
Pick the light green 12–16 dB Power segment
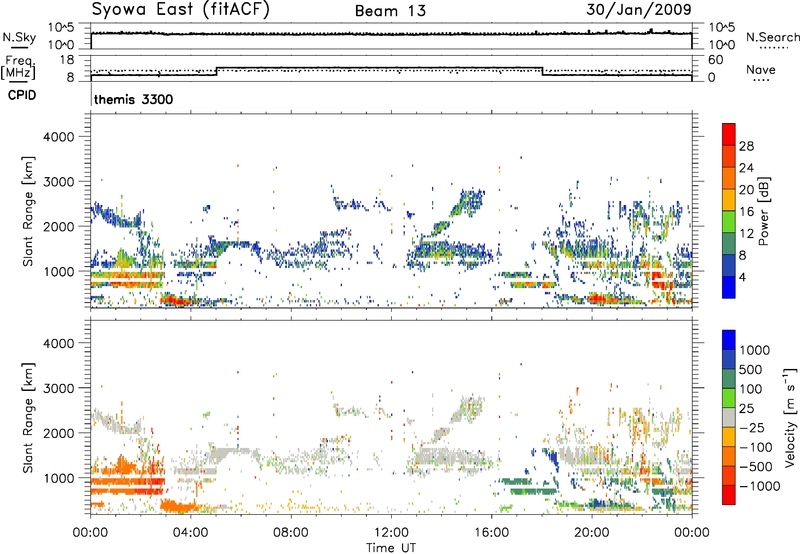[x=729, y=222]
